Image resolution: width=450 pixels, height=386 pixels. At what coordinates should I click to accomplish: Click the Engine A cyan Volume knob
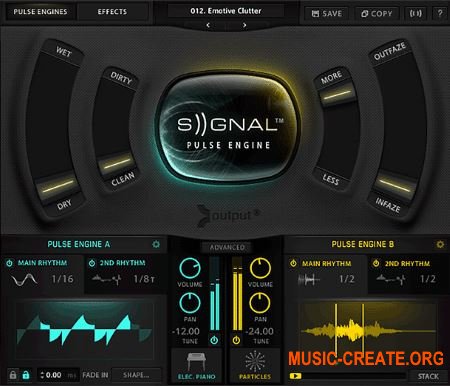(x=190, y=268)
